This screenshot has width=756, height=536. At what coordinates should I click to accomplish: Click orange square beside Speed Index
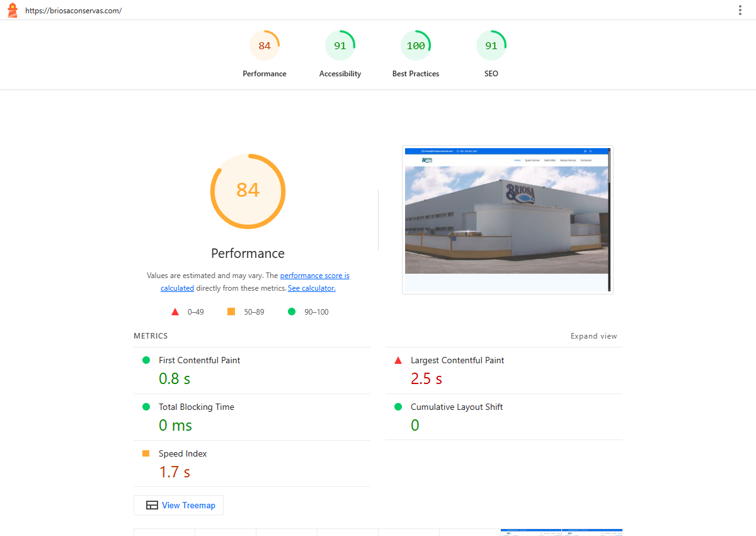[146, 453]
